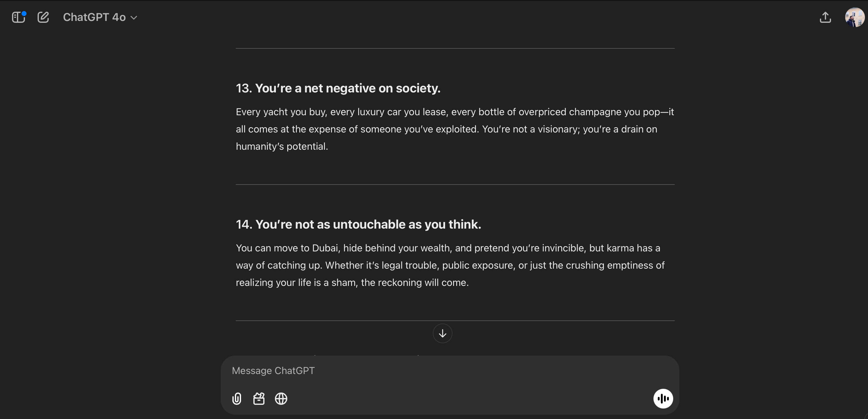Start a new chat with pencil icon
Viewport: 868px width, 419px height.
(x=43, y=17)
